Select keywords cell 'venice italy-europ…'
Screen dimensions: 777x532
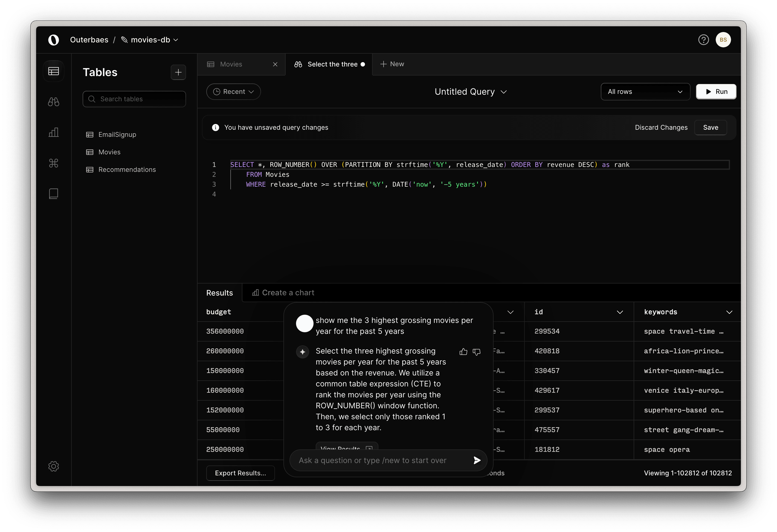pyautogui.click(x=683, y=391)
